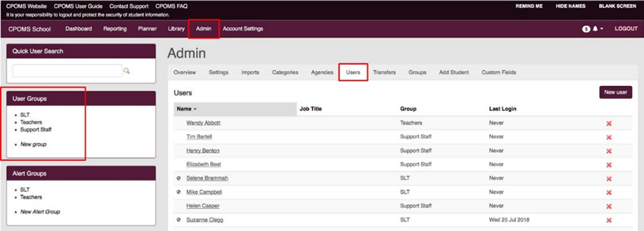Switch to the Groups tab
The width and height of the screenshot is (644, 231).
point(417,73)
